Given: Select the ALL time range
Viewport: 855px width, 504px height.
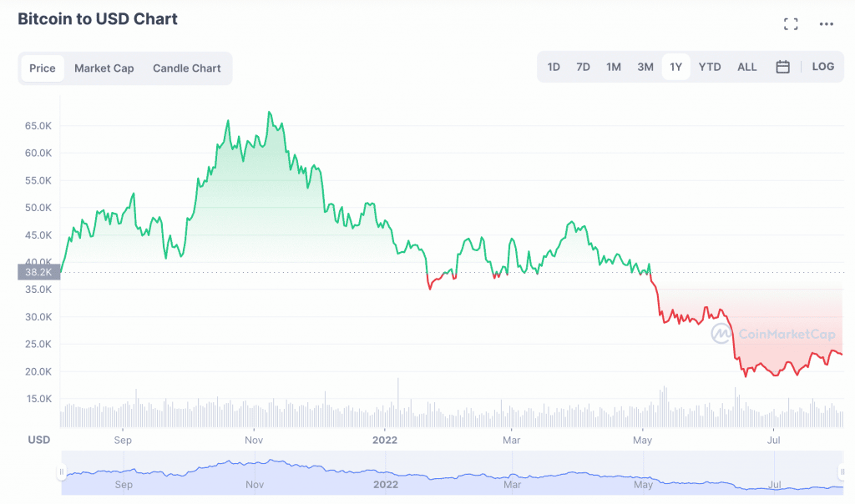Looking at the screenshot, I should coord(747,67).
